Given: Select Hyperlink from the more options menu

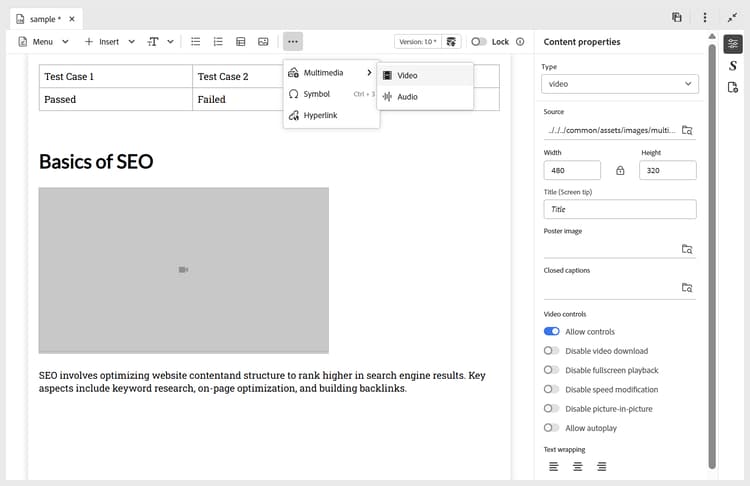Looking at the screenshot, I should (318, 116).
